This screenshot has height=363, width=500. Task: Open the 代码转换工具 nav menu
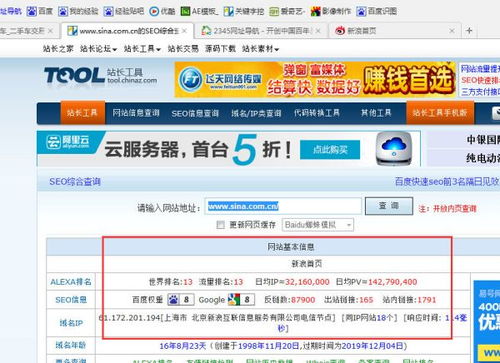(317, 113)
